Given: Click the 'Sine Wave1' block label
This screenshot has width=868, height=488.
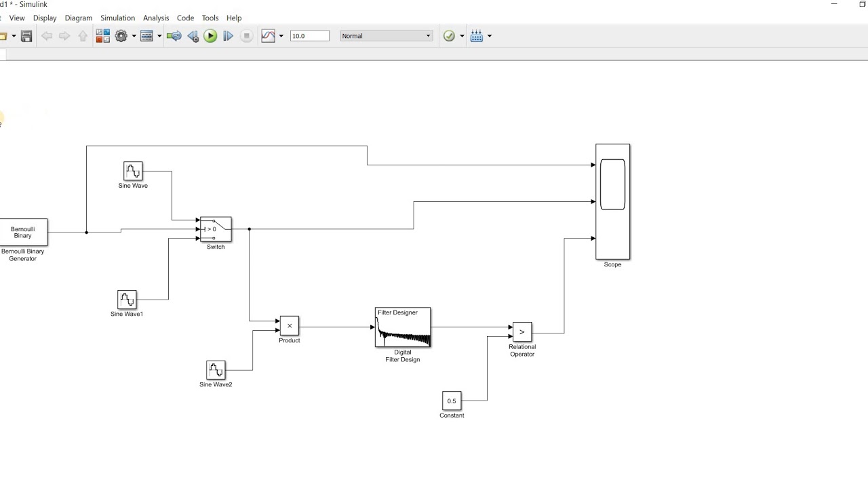Looking at the screenshot, I should coord(127,314).
